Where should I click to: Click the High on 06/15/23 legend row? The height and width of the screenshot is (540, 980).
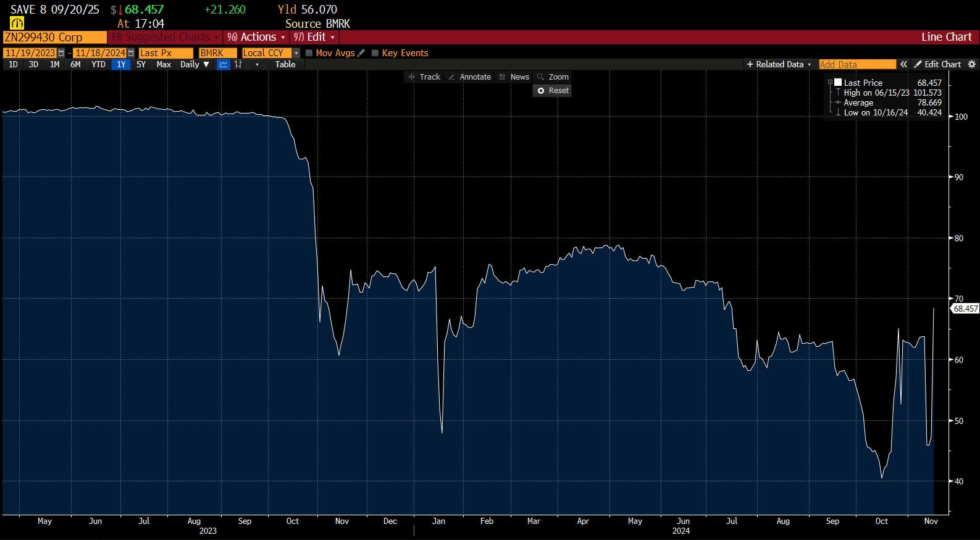click(892, 93)
